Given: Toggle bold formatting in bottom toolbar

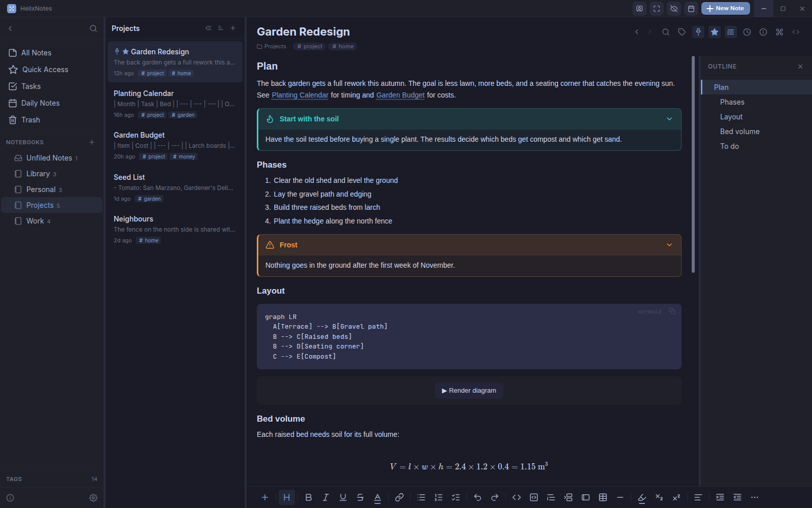Looking at the screenshot, I should pos(309,497).
